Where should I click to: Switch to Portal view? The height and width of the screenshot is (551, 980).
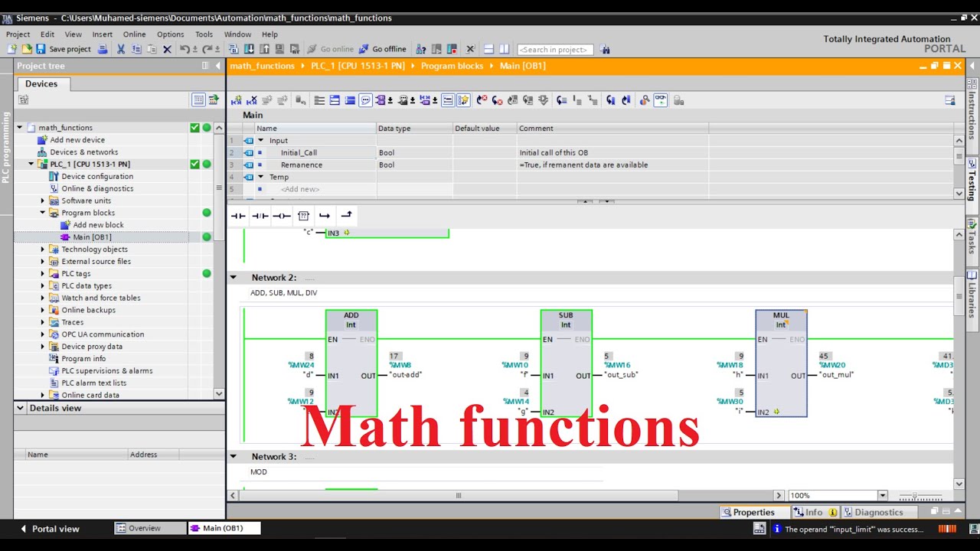coord(50,529)
